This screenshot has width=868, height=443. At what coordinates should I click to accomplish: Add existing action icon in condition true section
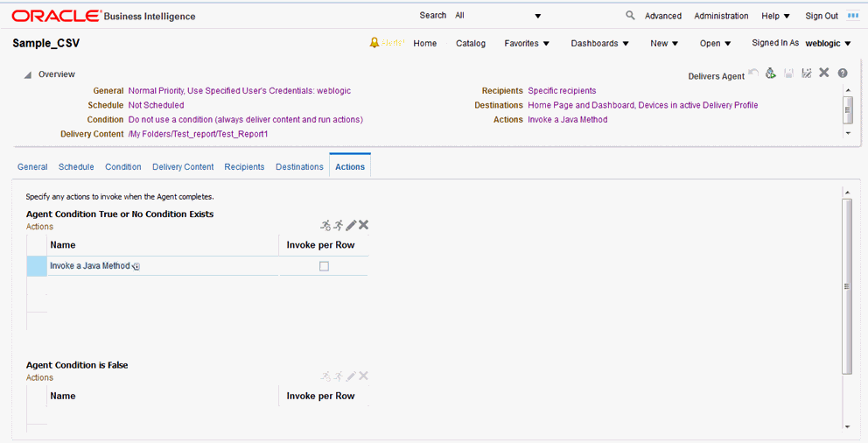pos(339,225)
